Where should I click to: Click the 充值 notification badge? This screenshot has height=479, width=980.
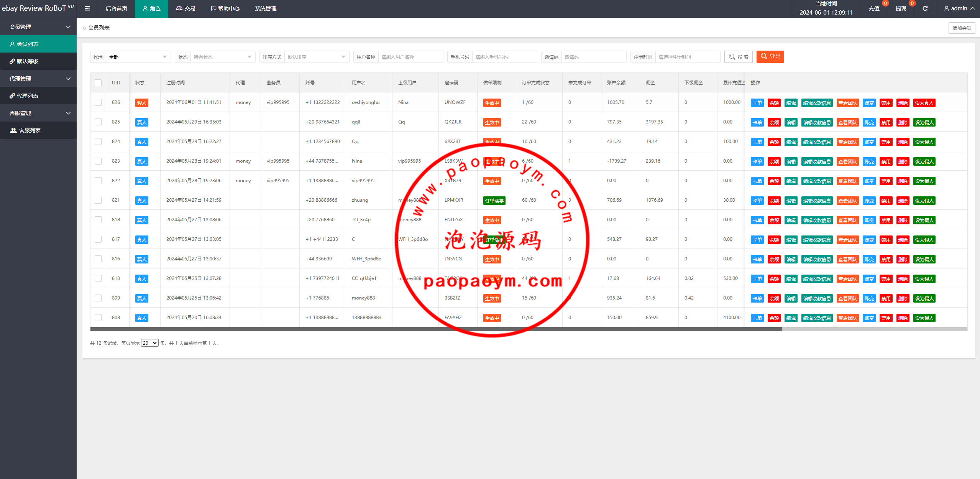tap(885, 3)
